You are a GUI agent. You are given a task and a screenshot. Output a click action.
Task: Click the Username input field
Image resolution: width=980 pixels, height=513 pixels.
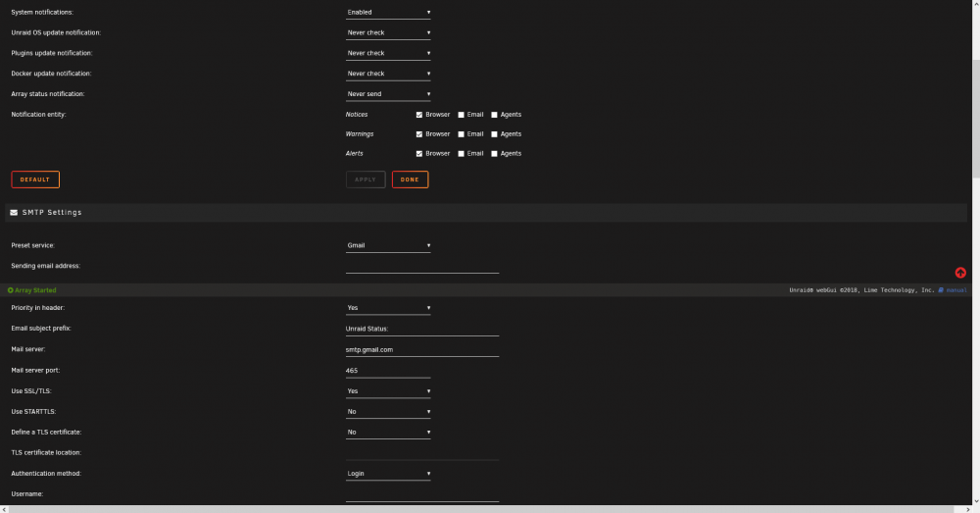pyautogui.click(x=421, y=494)
